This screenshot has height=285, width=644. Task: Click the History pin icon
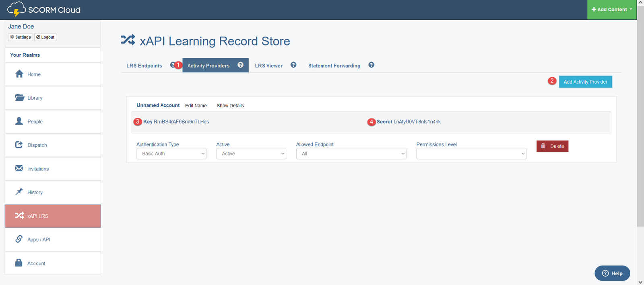click(x=19, y=192)
